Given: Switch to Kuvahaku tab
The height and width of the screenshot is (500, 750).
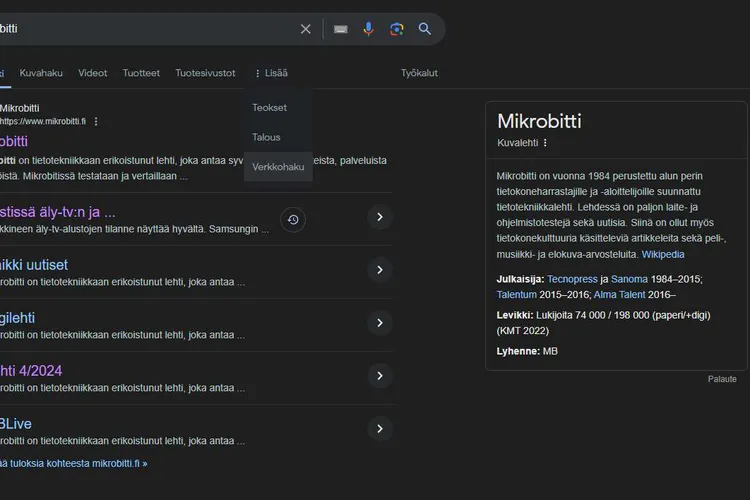Looking at the screenshot, I should coord(41,73).
